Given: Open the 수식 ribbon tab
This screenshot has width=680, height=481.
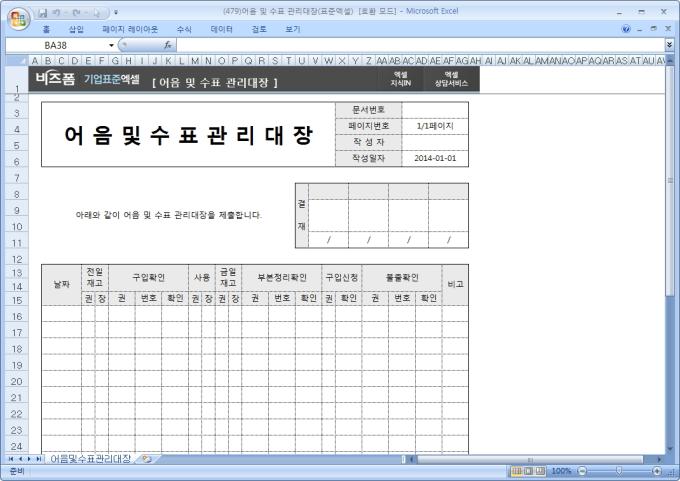Looking at the screenshot, I should click(x=184, y=29).
